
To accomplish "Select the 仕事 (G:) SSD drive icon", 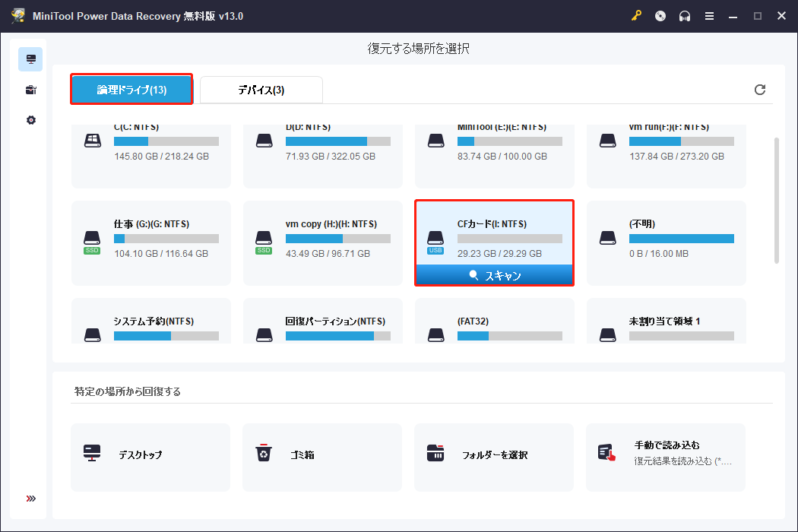I will [92, 242].
